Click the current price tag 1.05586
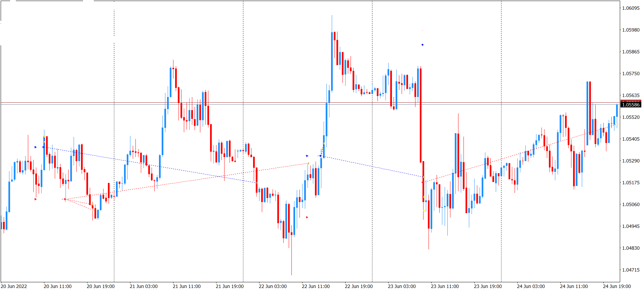 [631, 105]
